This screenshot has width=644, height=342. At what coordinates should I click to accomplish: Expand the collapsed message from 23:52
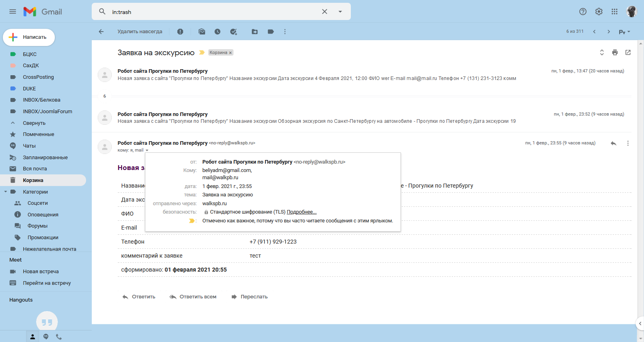click(x=361, y=118)
